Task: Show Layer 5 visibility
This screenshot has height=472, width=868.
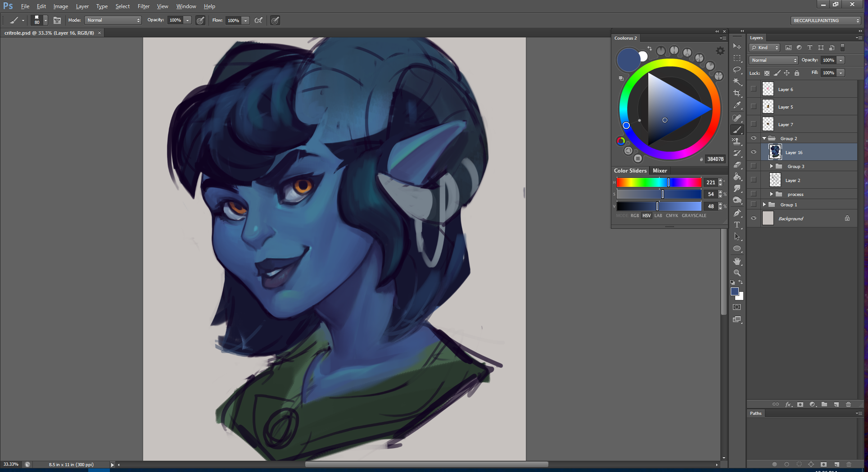Action: (754, 107)
